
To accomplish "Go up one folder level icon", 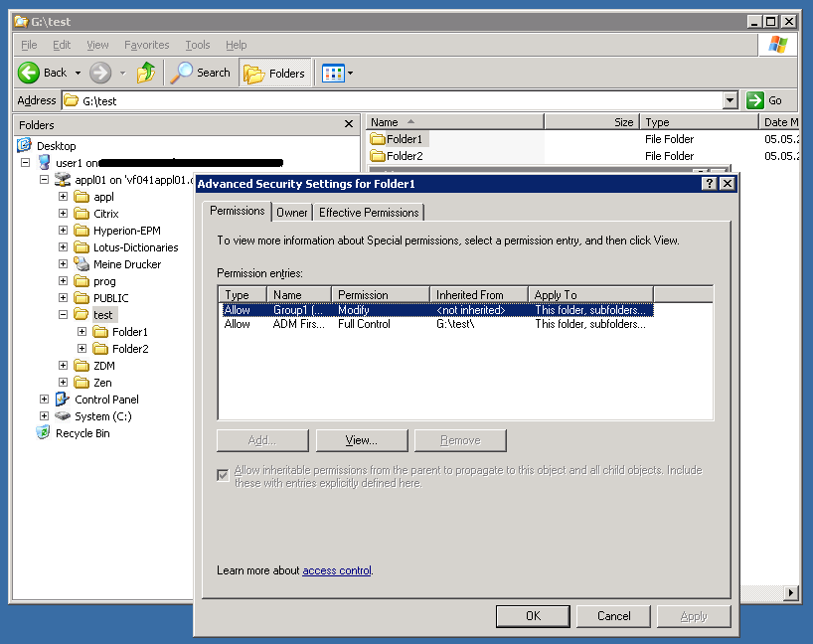I will coord(146,73).
